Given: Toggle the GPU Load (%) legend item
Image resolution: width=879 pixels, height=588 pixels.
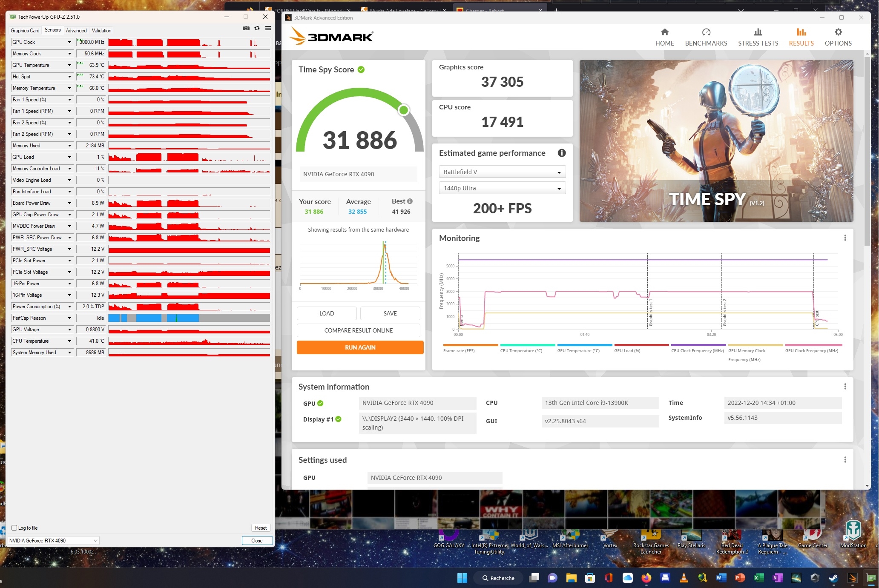Looking at the screenshot, I should pyautogui.click(x=627, y=351).
